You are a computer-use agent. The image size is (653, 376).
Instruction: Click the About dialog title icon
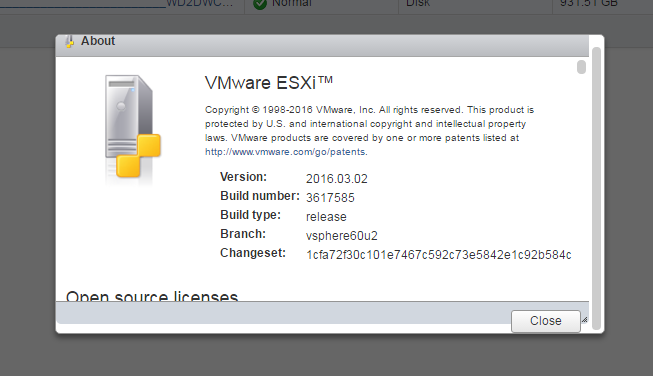click(x=70, y=41)
